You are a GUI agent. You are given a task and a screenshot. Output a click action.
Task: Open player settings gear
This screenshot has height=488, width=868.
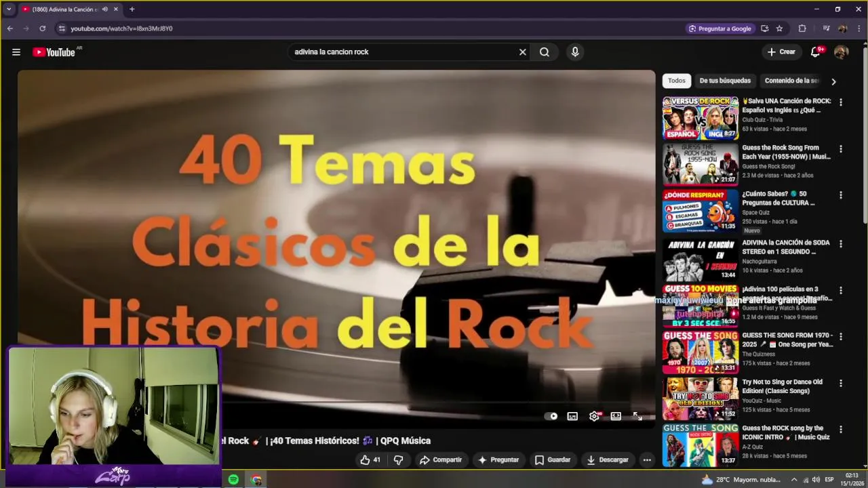(x=594, y=416)
